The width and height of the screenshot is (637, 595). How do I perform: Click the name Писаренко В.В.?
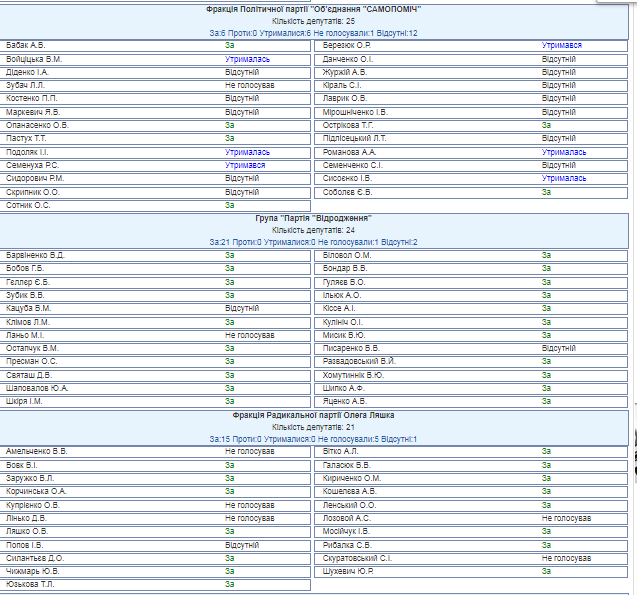(x=351, y=348)
